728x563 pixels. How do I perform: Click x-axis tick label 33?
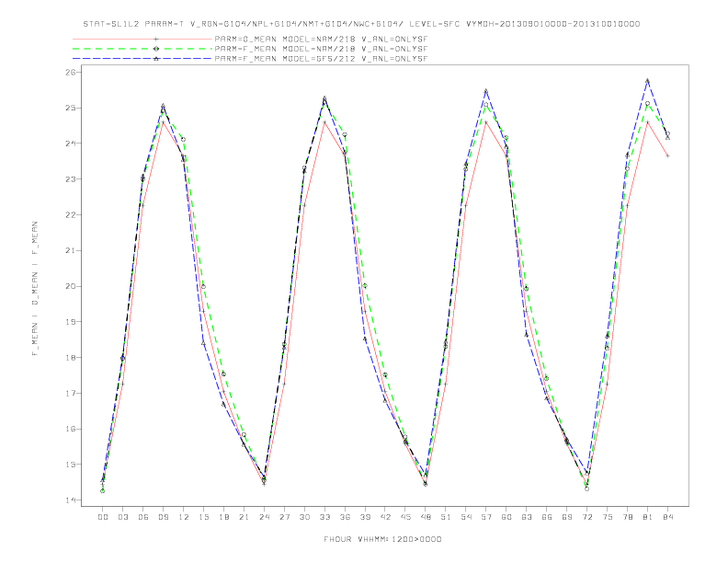(x=324, y=517)
